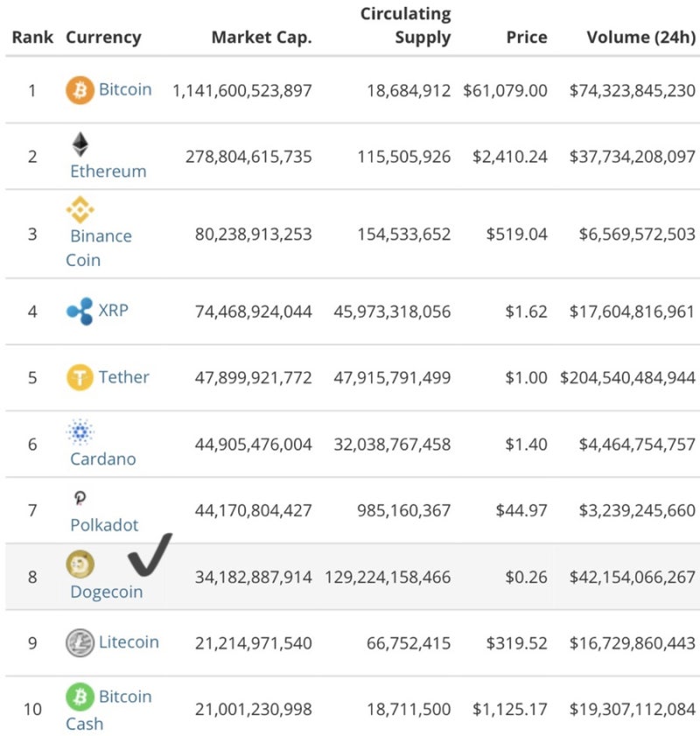Click Dogecoin 24h volume $42,154,066,267
The height and width of the screenshot is (736, 700).
click(633, 578)
